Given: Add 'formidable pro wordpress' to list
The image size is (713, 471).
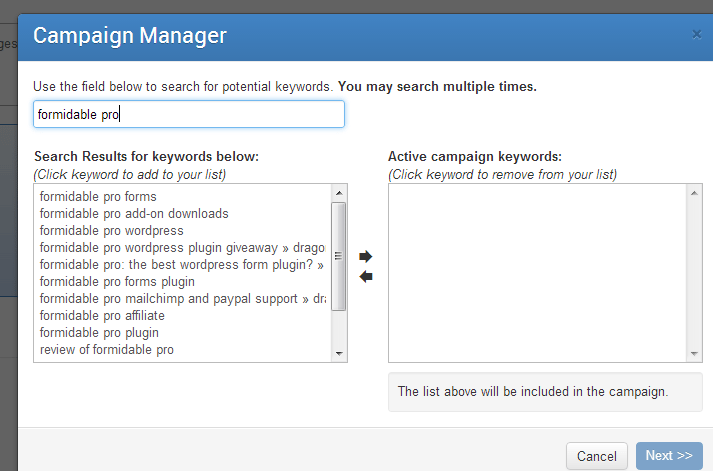Looking at the screenshot, I should pos(111,230).
